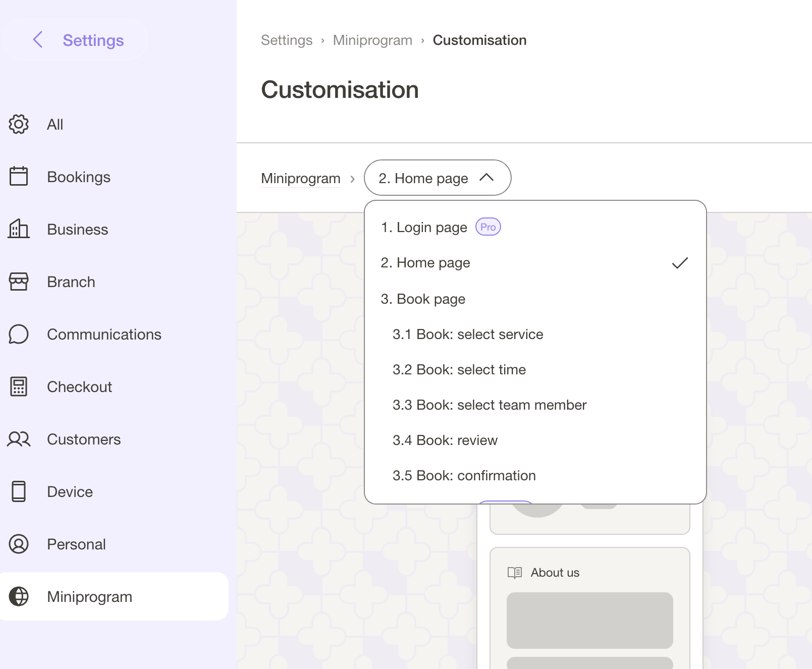This screenshot has height=669, width=812.
Task: Click the up chevron in the page dropdown
Action: click(x=486, y=177)
